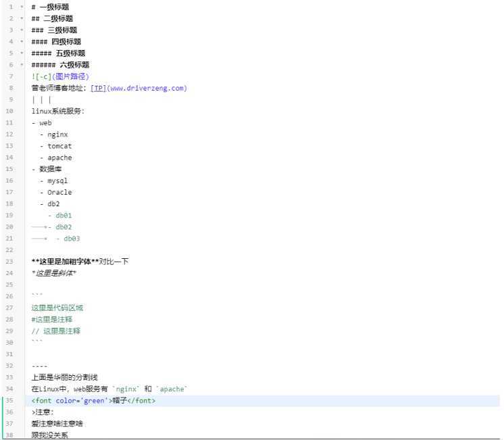This screenshot has width=504, height=440.
Task: Click the '### 三级标题' heading text
Action: point(54,30)
